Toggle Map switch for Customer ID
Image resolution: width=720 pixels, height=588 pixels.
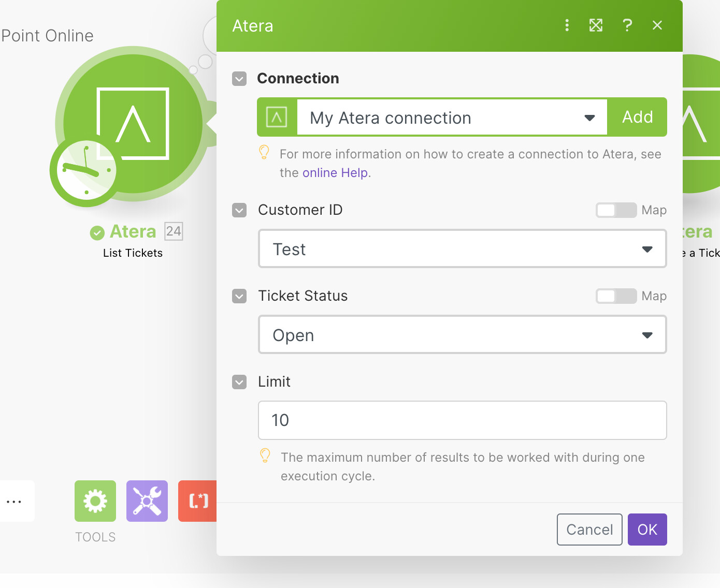point(616,210)
